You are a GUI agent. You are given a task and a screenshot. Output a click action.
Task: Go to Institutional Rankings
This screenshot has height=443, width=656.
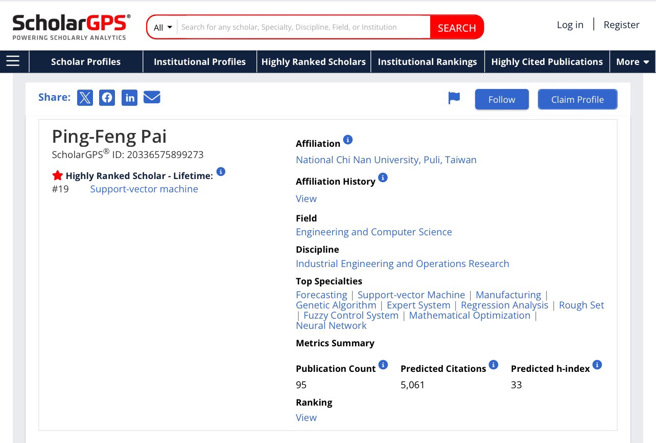[427, 62]
